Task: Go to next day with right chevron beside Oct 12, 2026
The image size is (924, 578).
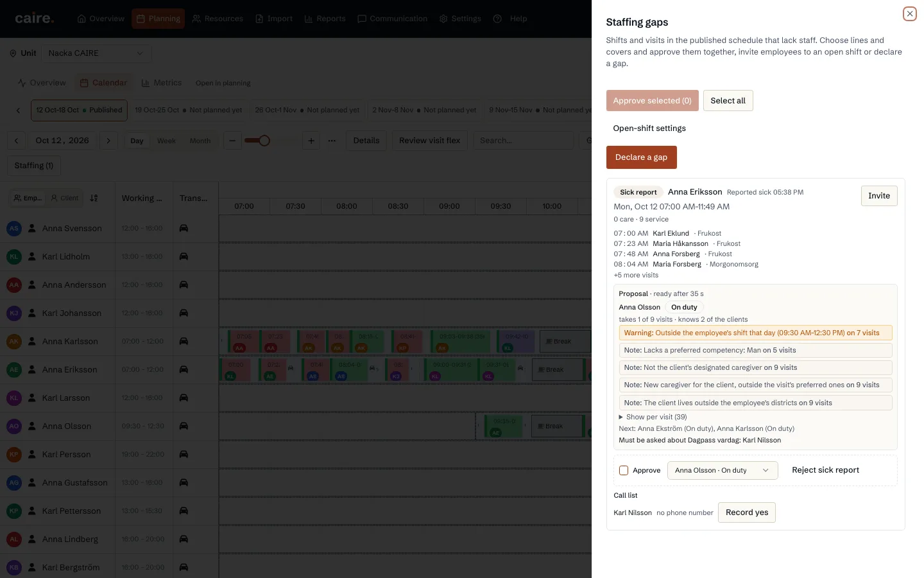Action: [x=108, y=141]
